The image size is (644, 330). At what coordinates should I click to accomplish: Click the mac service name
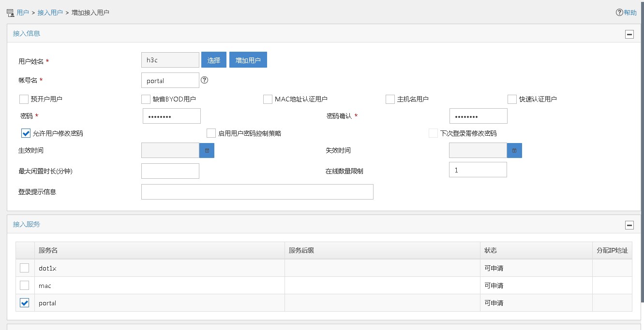click(45, 286)
